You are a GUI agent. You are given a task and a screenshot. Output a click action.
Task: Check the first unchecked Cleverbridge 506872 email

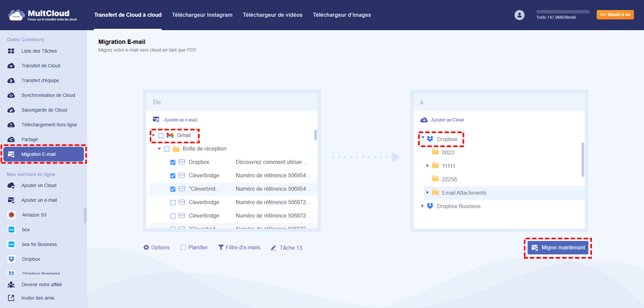click(173, 202)
